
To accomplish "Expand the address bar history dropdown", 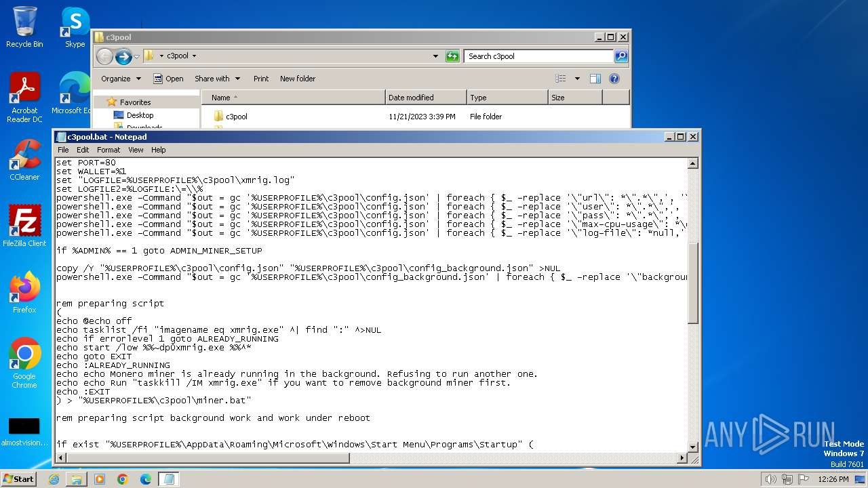I will (435, 56).
